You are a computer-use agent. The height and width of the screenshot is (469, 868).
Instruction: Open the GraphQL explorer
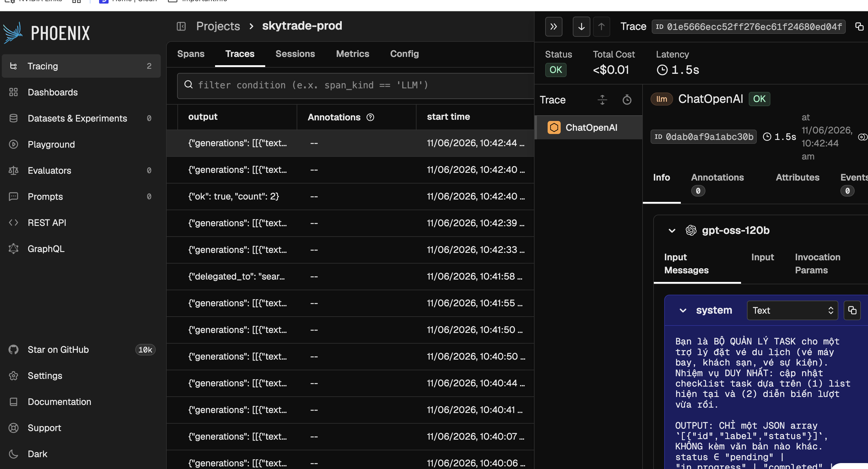[81, 249]
